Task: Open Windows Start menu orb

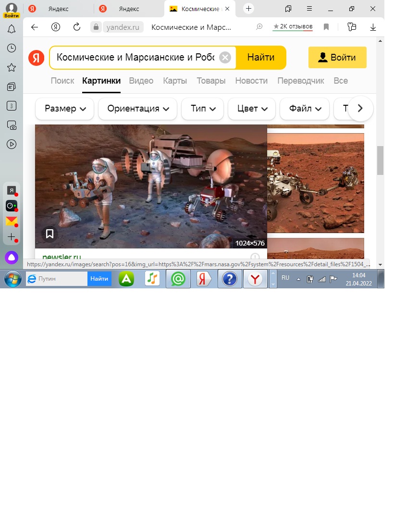Action: 13,279
